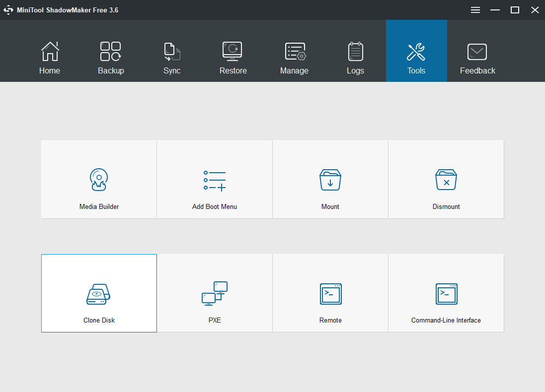Click the Sync navigation icon
This screenshot has height=392, width=545.
[171, 51]
